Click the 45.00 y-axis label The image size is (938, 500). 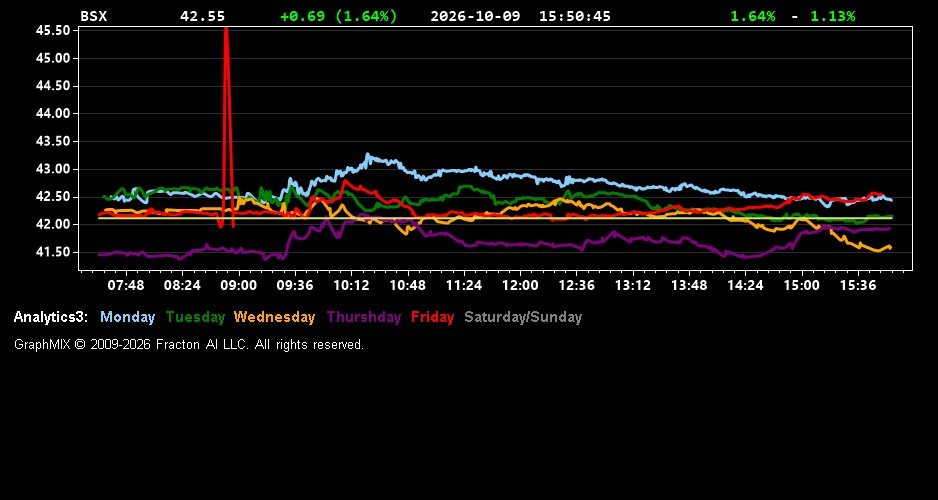53,58
